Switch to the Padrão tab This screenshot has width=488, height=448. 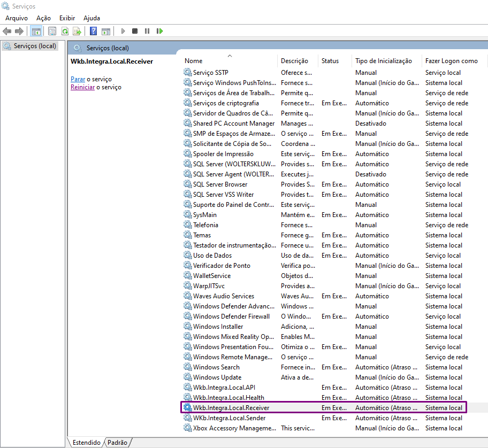click(x=118, y=443)
